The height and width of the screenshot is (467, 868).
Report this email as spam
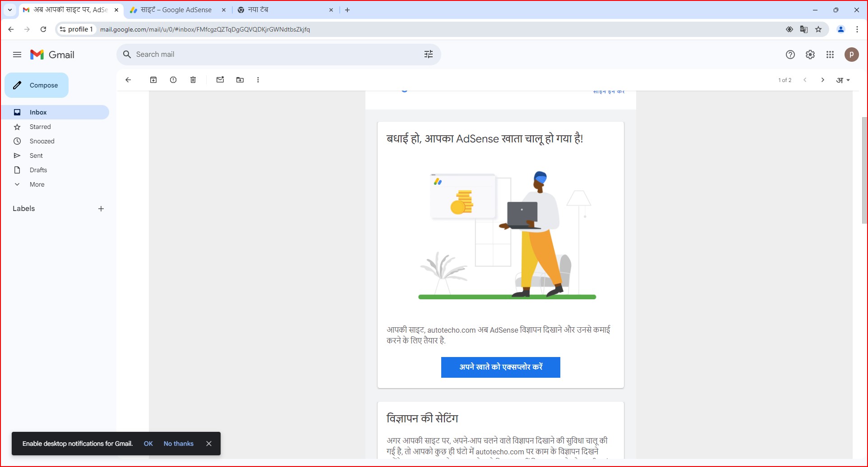point(173,80)
